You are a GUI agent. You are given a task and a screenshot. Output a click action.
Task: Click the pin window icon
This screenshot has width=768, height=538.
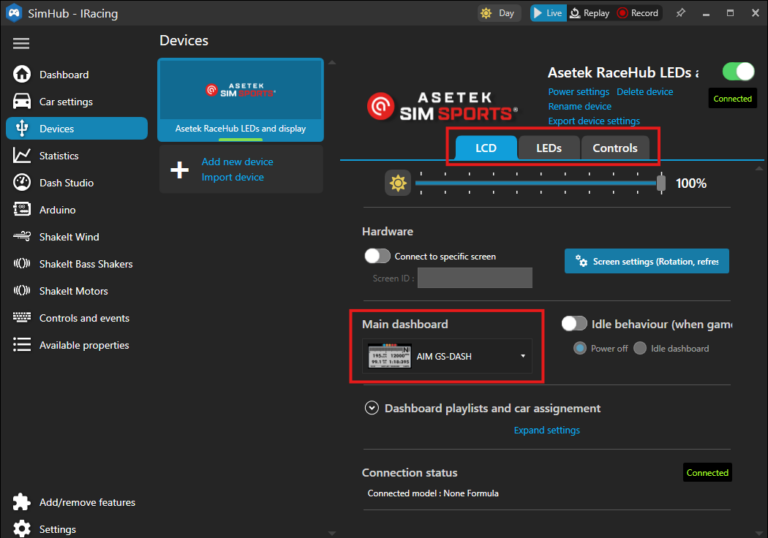pyautogui.click(x=681, y=13)
